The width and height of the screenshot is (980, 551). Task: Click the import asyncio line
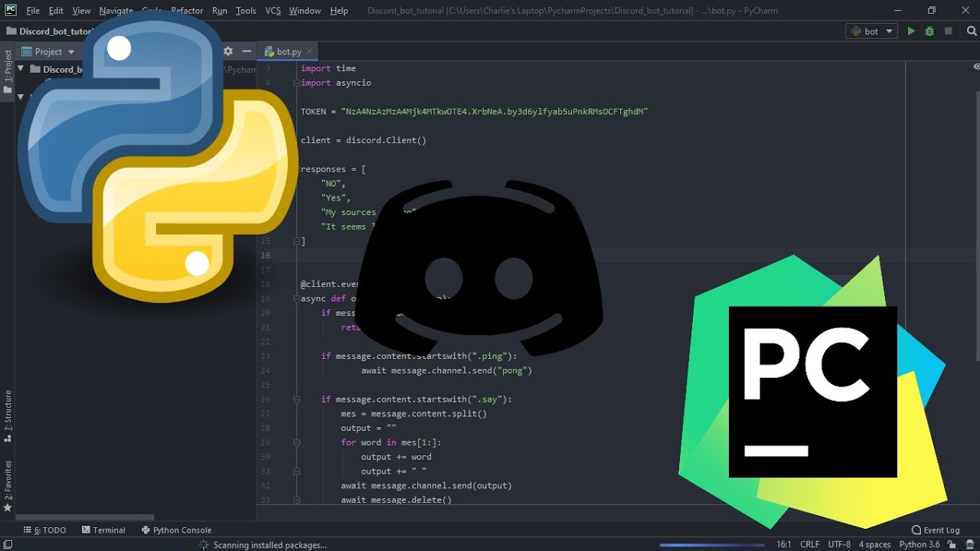335,83
